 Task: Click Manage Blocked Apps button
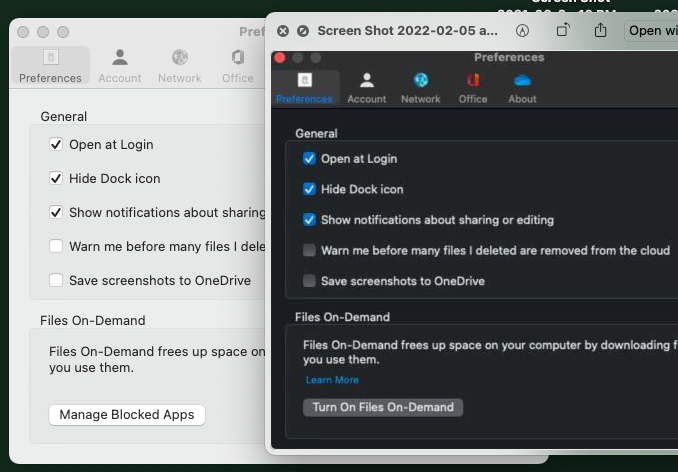pos(127,415)
